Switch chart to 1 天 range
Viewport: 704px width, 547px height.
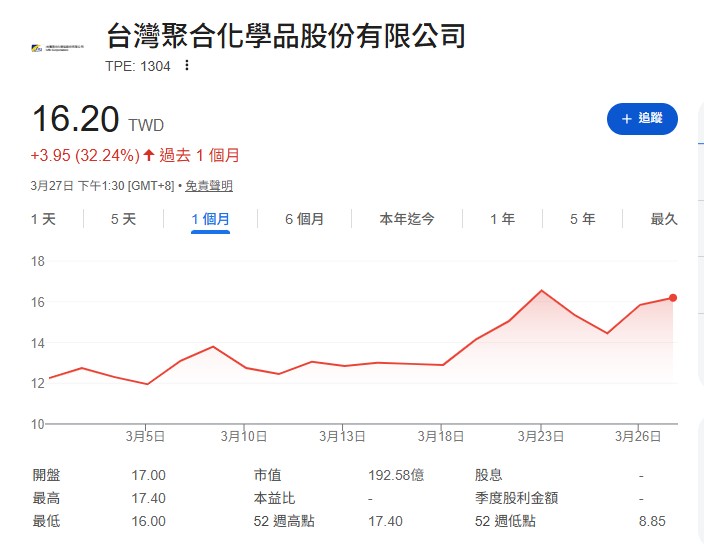tap(43, 219)
